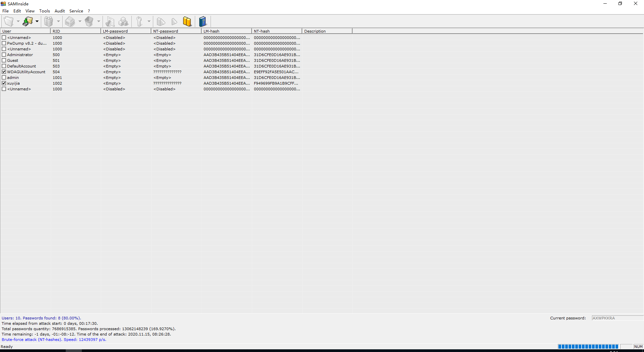
Task: Click the NUM indicator in status bar
Action: (x=638, y=347)
